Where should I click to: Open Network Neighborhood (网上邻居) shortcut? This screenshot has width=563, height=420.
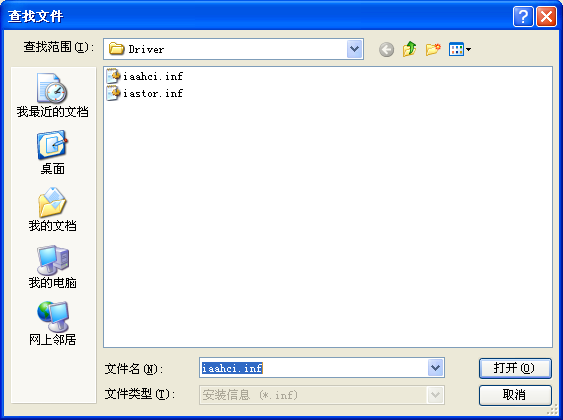click(52, 323)
